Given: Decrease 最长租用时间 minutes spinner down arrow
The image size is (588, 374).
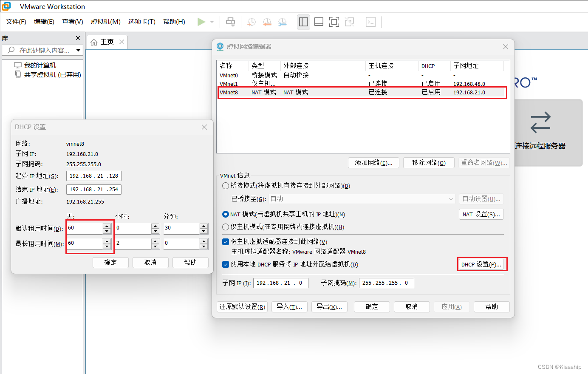Looking at the screenshot, I should click(204, 246).
